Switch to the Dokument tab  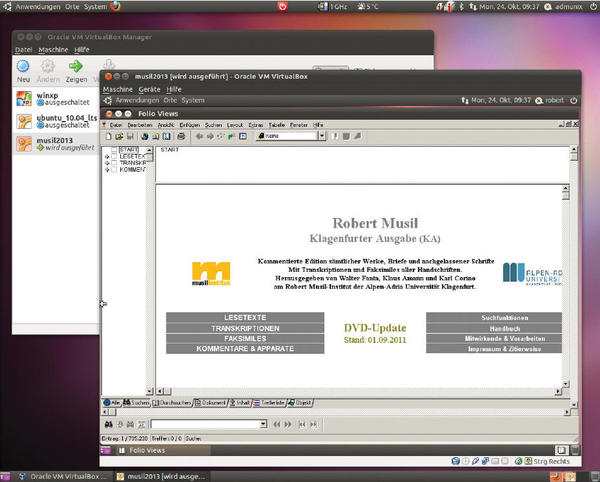point(210,403)
